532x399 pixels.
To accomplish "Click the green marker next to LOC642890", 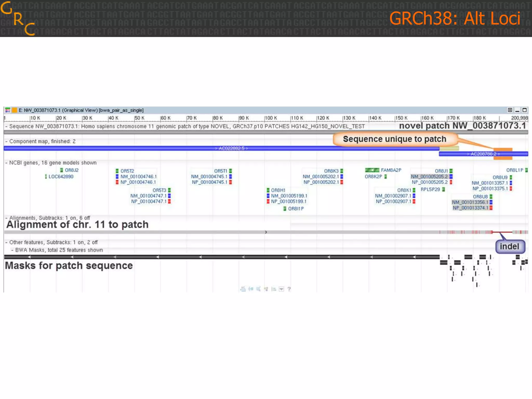I will [46, 177].
